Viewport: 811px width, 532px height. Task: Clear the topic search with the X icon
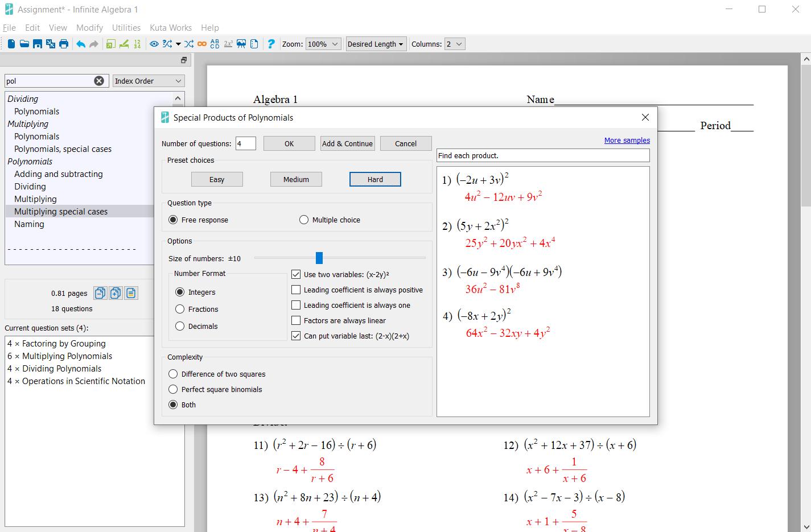point(99,81)
